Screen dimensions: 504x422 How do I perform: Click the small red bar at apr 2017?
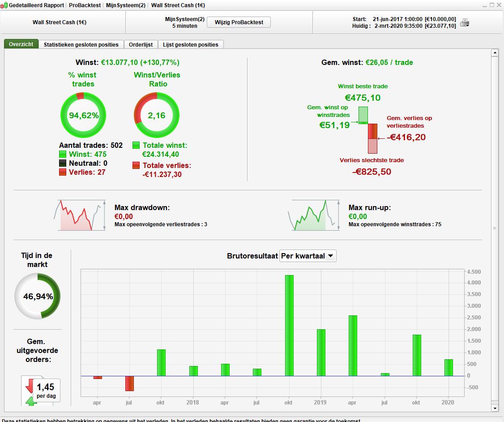98,377
